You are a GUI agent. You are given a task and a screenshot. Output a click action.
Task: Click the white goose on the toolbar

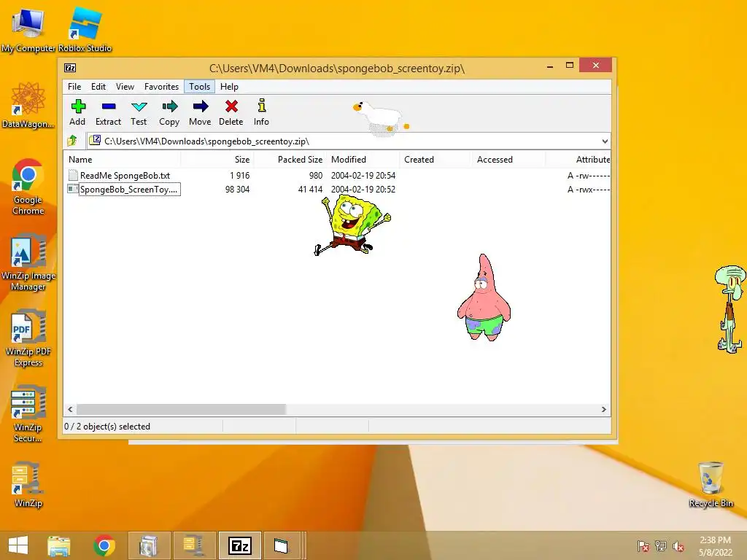381,117
